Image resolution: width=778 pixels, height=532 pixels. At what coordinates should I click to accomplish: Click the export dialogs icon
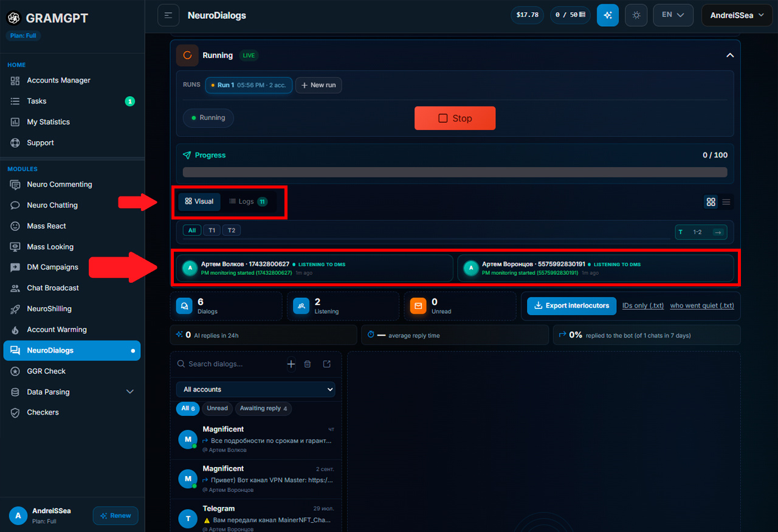[x=327, y=364]
